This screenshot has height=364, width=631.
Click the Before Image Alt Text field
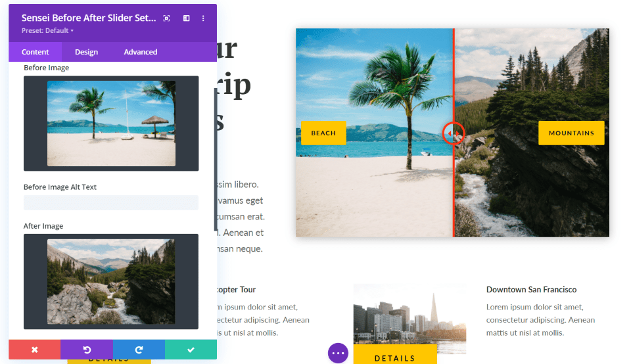click(111, 203)
